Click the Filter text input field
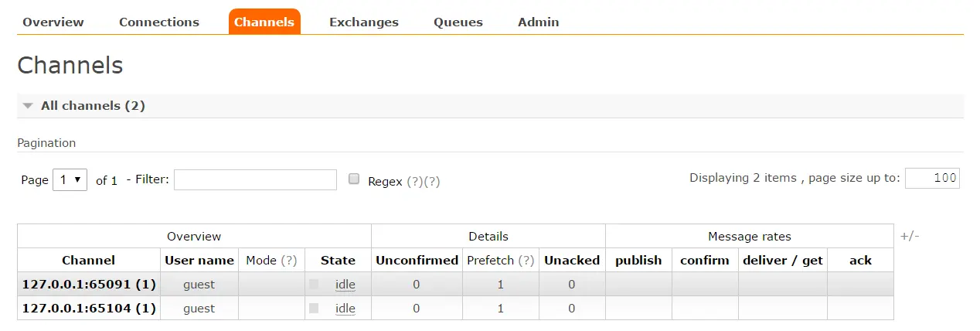 pyautogui.click(x=255, y=179)
